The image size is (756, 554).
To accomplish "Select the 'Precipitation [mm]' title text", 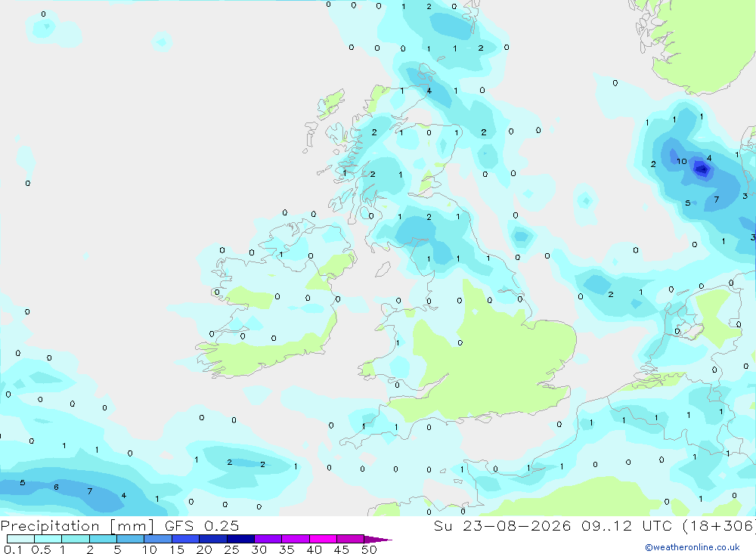I will [77, 526].
